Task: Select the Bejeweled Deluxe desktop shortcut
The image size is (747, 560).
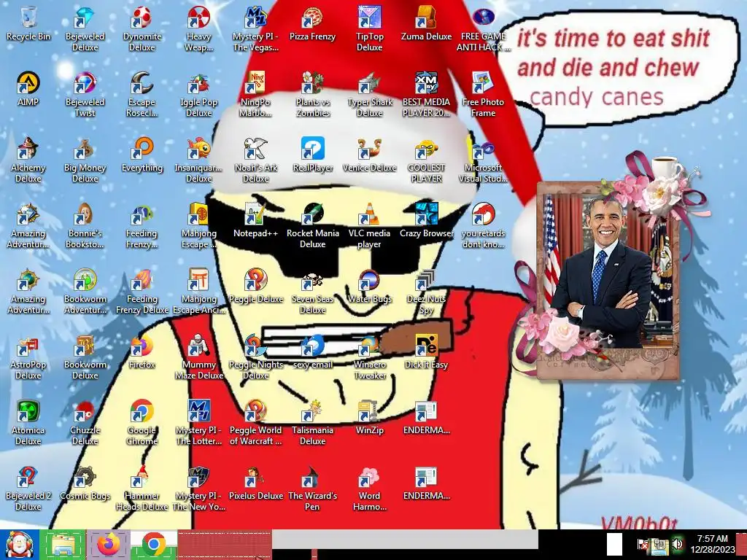Action: [x=85, y=28]
